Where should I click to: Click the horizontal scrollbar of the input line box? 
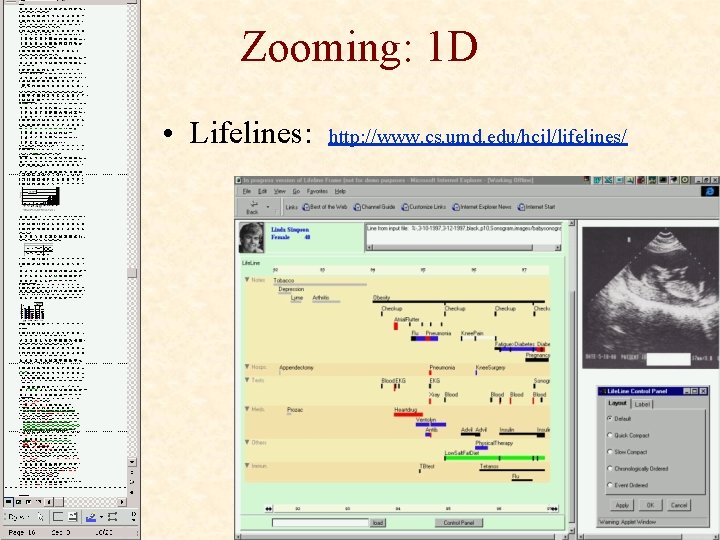tap(463, 248)
